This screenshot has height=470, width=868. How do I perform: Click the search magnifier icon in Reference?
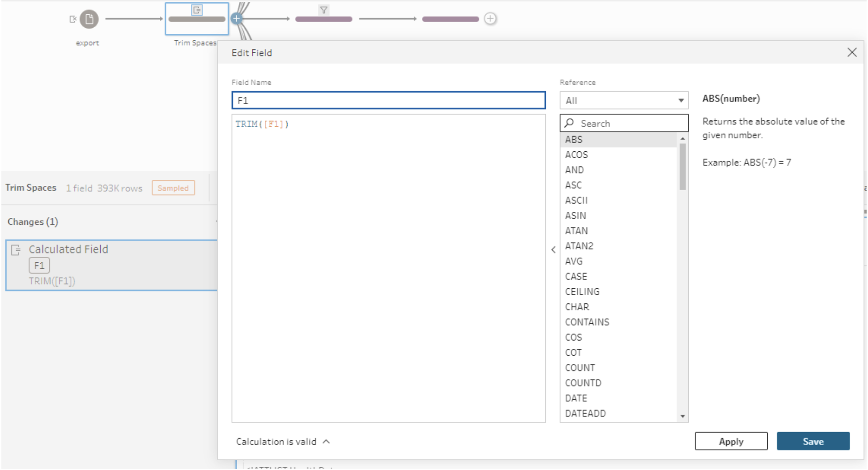coord(569,123)
